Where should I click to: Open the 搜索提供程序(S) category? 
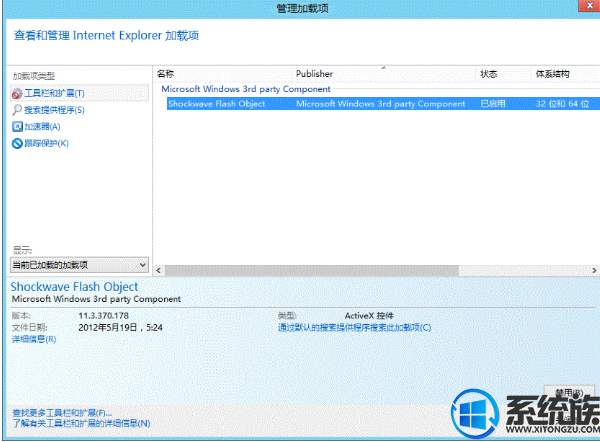(x=54, y=110)
